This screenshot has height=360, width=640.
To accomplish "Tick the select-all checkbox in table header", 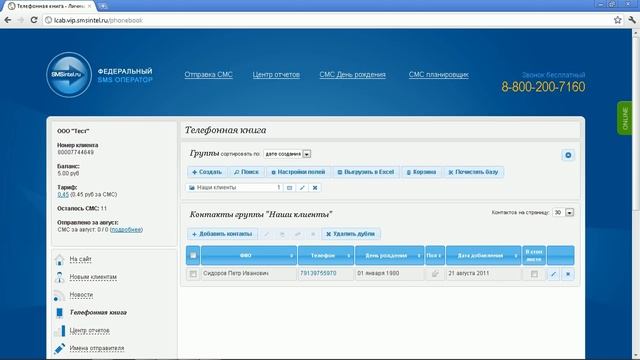I will coord(193,256).
